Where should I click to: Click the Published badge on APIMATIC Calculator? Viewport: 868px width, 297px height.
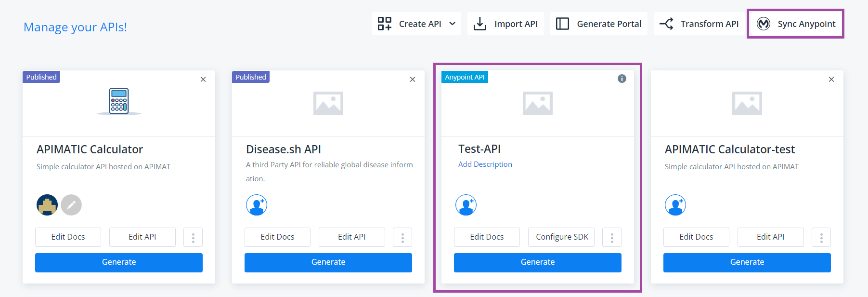(x=41, y=77)
